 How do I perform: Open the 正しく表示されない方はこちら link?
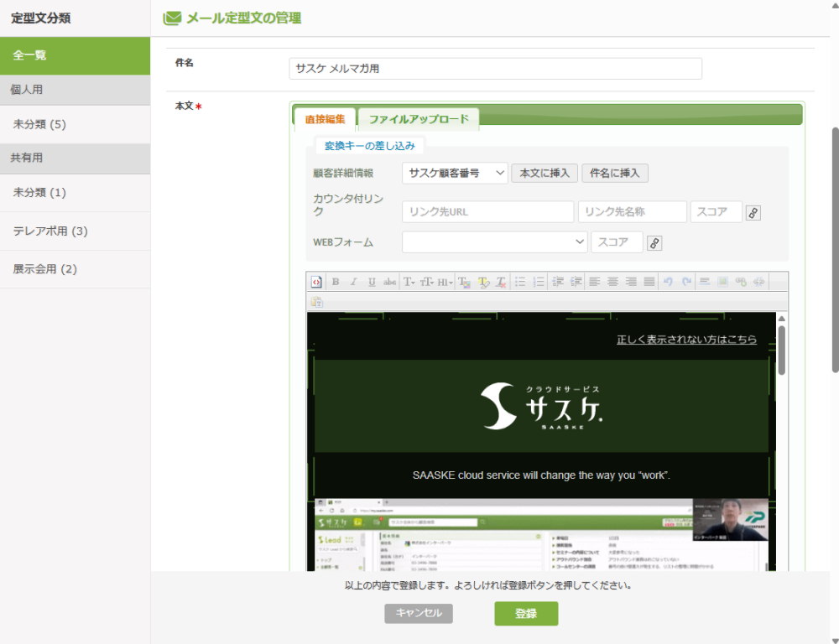pos(686,340)
